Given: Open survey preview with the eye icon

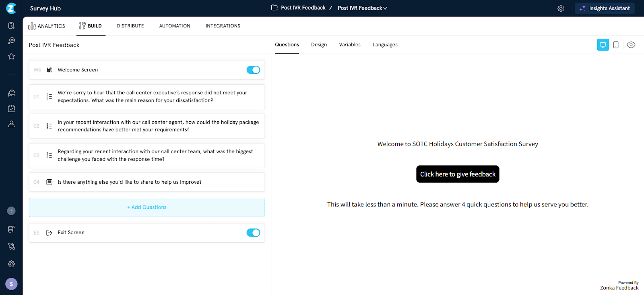Looking at the screenshot, I should 631,45.
